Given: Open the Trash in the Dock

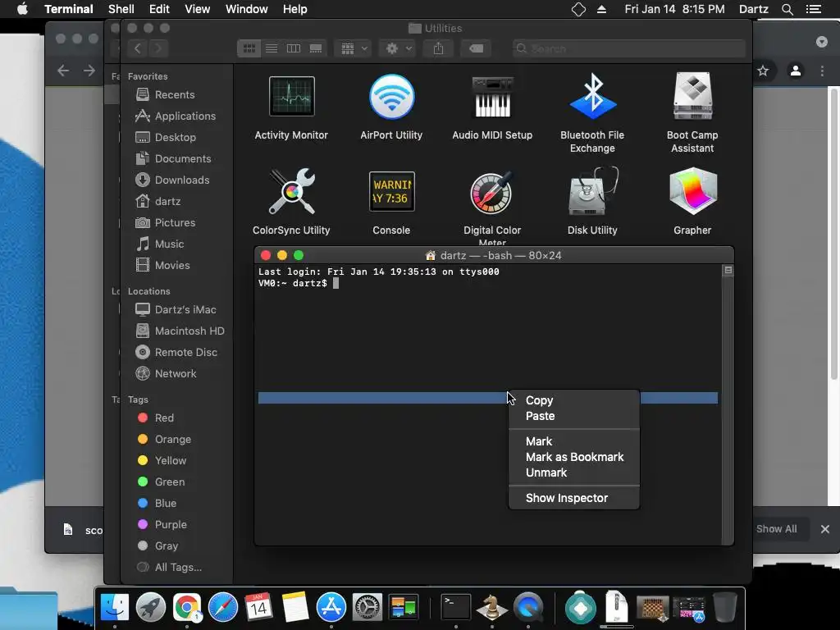Looking at the screenshot, I should click(725, 606).
